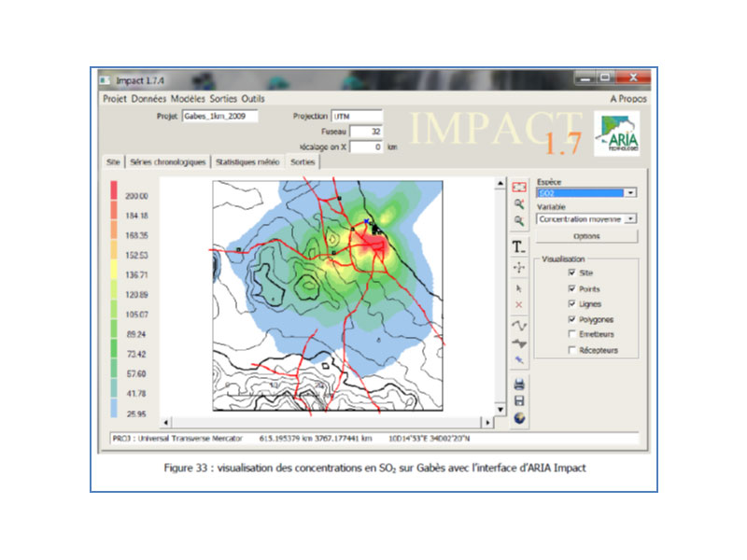Uncheck the Points visualisation checkbox

[x=571, y=288]
